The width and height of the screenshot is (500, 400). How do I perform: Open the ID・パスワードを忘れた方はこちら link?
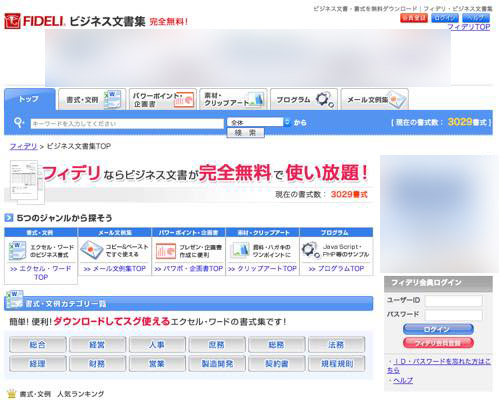439,366
